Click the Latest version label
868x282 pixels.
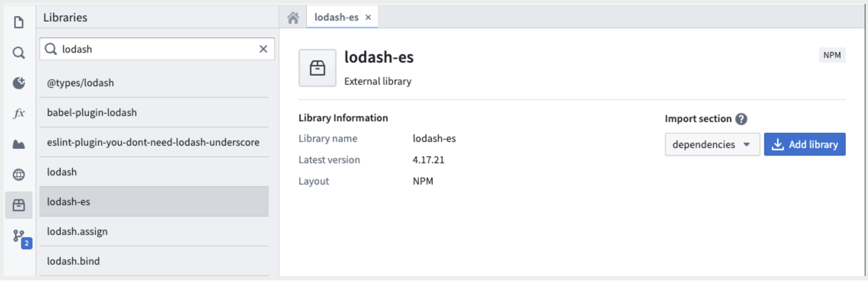pos(329,160)
